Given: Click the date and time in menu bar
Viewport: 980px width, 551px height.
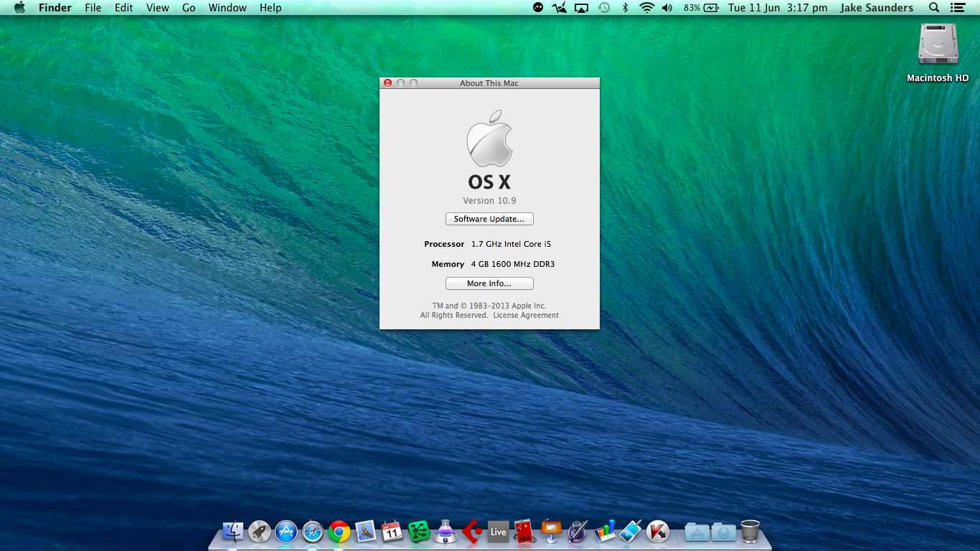Looking at the screenshot, I should pos(777,8).
